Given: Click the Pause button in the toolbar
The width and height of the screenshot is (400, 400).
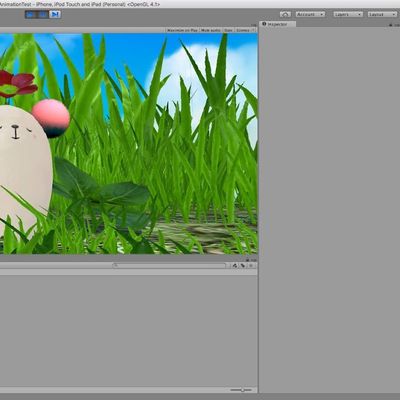Looking at the screenshot, I should click(43, 14).
